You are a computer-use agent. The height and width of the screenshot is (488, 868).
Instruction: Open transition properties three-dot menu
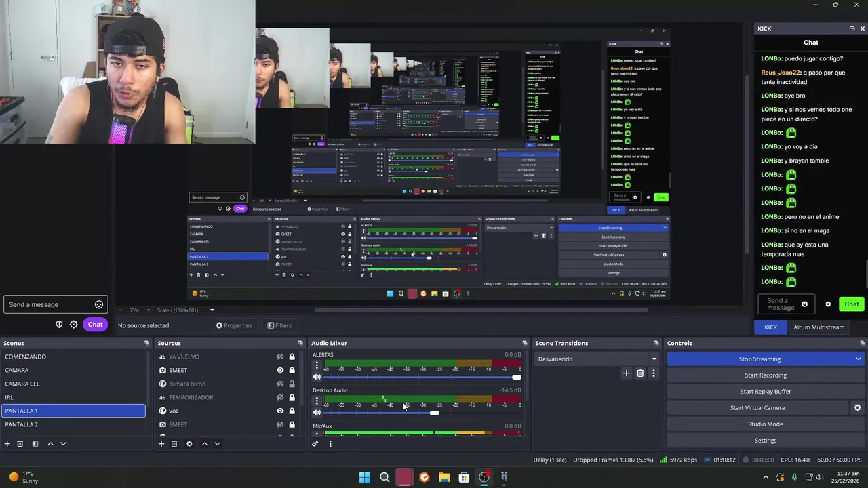[654, 373]
